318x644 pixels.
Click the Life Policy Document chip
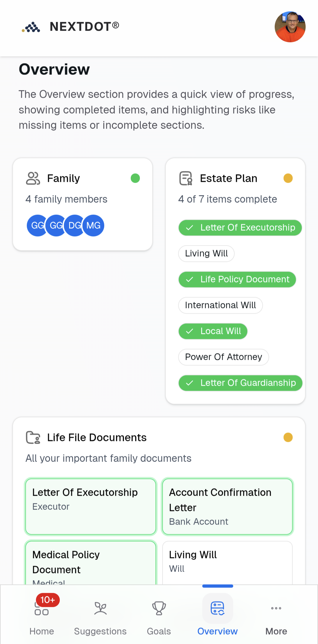click(237, 279)
